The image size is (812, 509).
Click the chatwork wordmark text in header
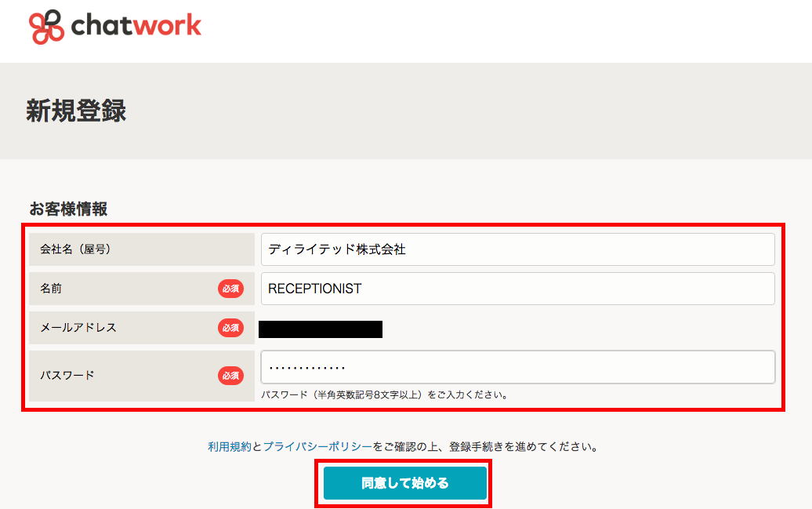click(136, 27)
